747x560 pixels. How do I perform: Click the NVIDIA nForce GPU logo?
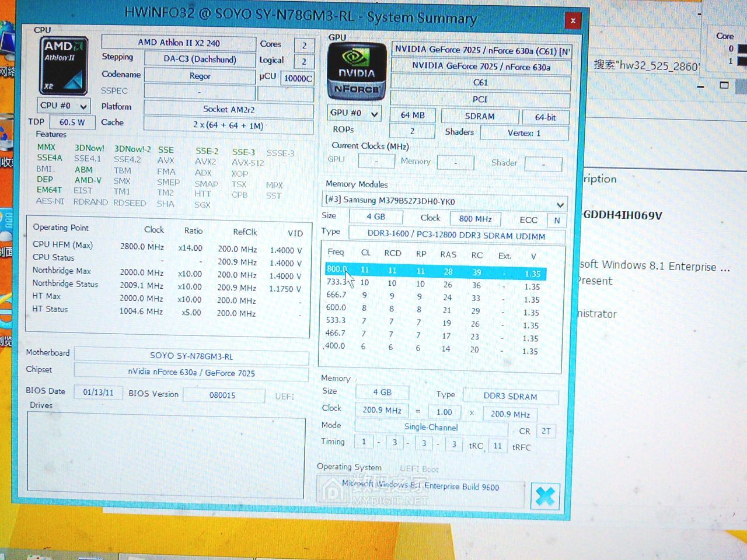click(x=356, y=71)
